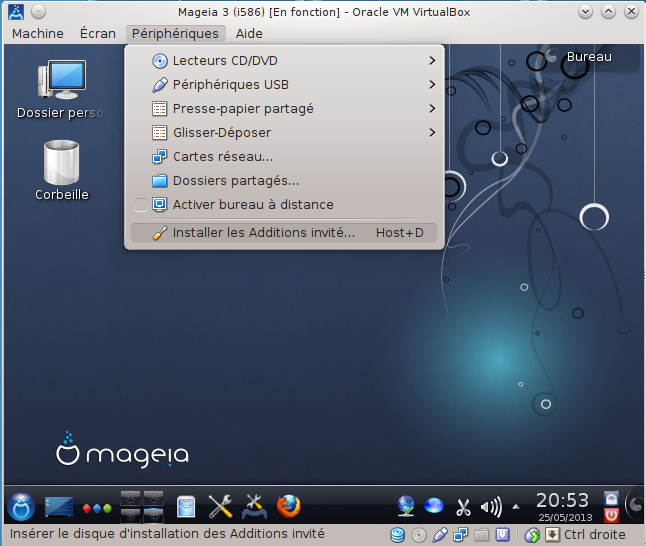Expand Presse-papier partagé submenu arrow

point(432,108)
